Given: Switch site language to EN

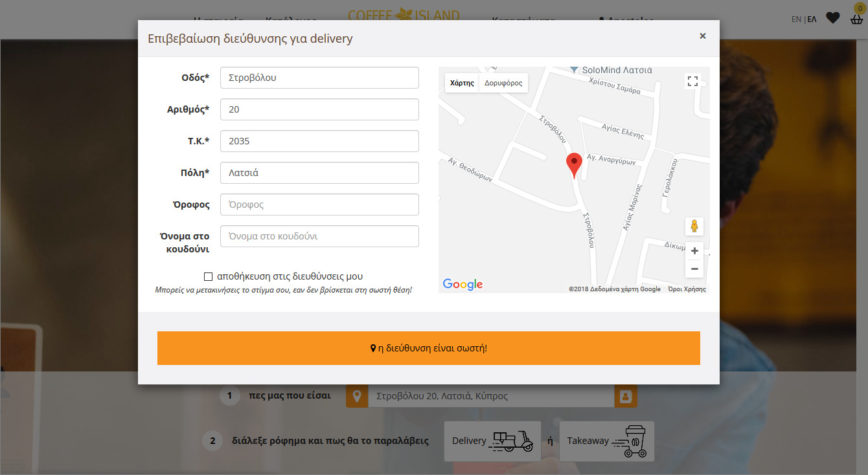Looking at the screenshot, I should coord(796,19).
